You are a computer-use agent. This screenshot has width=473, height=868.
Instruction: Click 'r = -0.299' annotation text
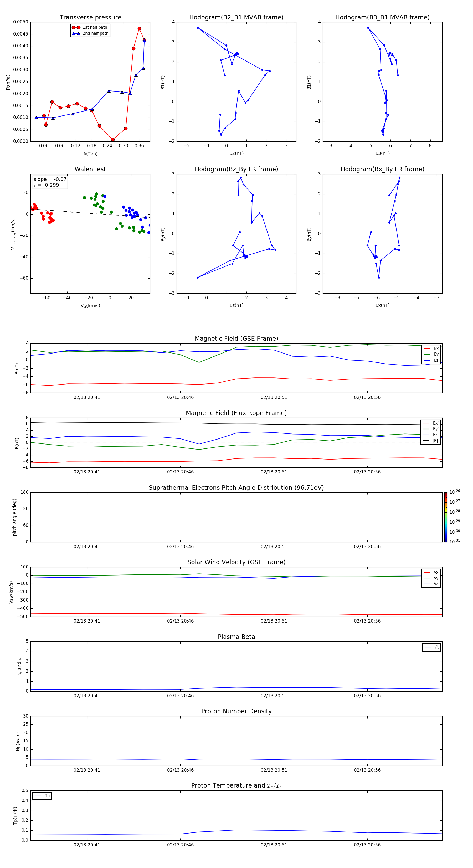point(47,185)
